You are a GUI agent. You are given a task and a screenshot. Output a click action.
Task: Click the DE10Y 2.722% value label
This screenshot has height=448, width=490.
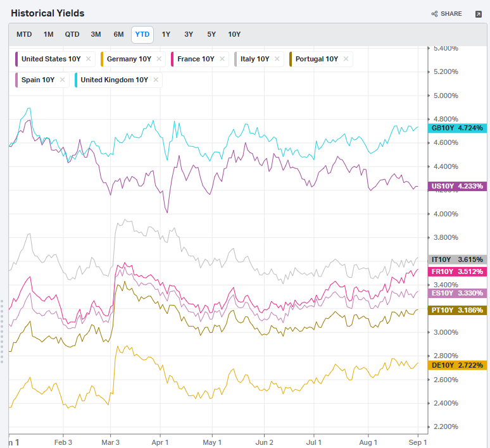coord(457,365)
